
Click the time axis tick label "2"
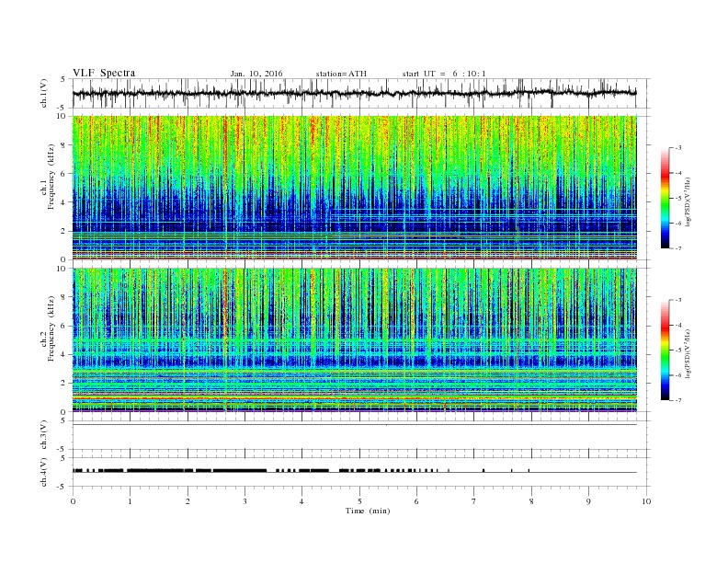click(x=188, y=501)
